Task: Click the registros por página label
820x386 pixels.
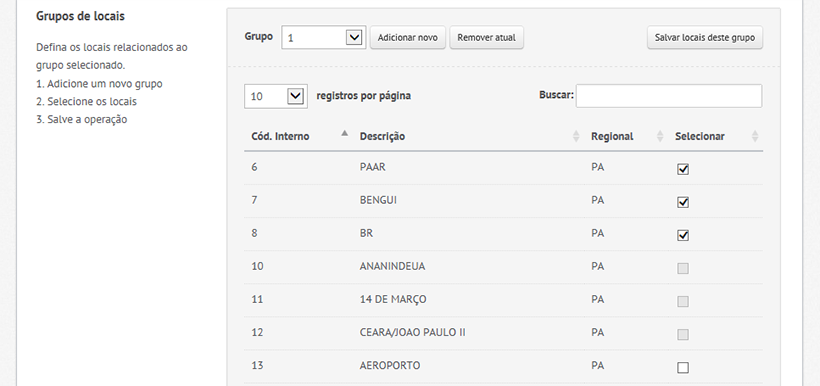Action: click(363, 96)
